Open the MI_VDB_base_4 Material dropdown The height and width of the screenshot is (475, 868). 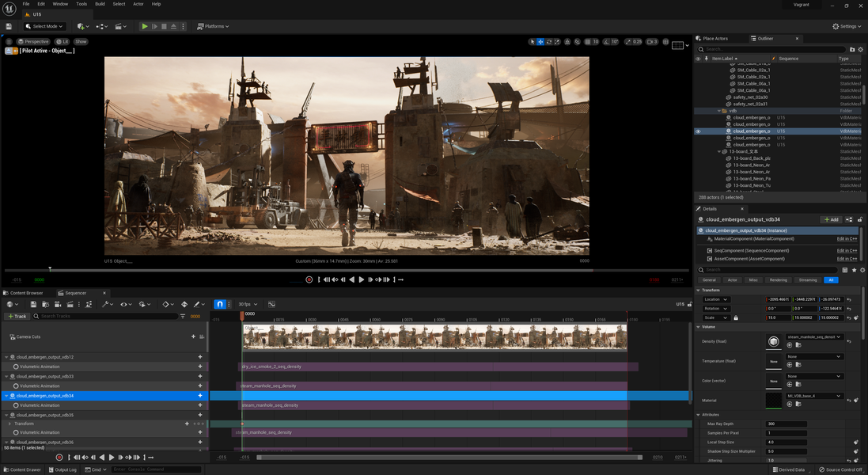[x=814, y=396]
